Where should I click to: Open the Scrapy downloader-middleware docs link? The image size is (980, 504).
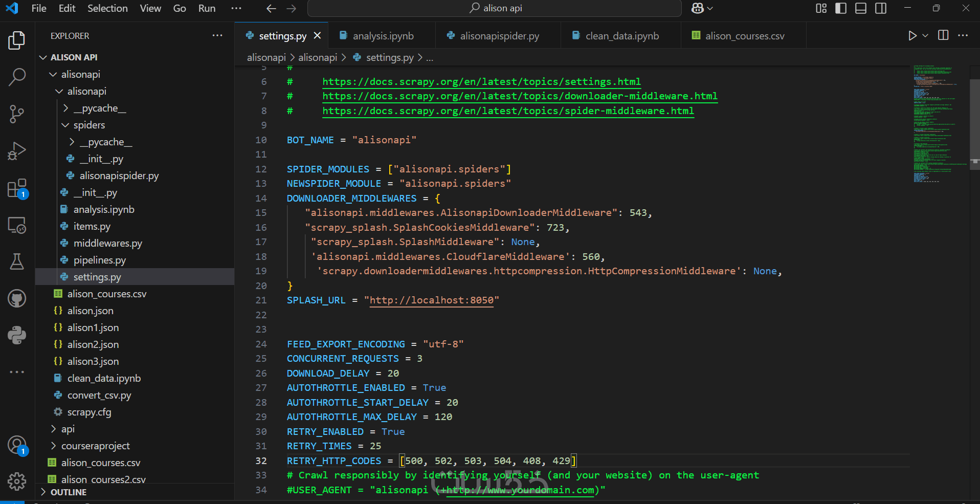(x=520, y=96)
